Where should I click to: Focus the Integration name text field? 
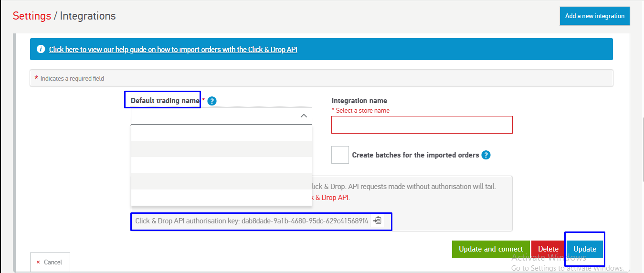[422, 125]
